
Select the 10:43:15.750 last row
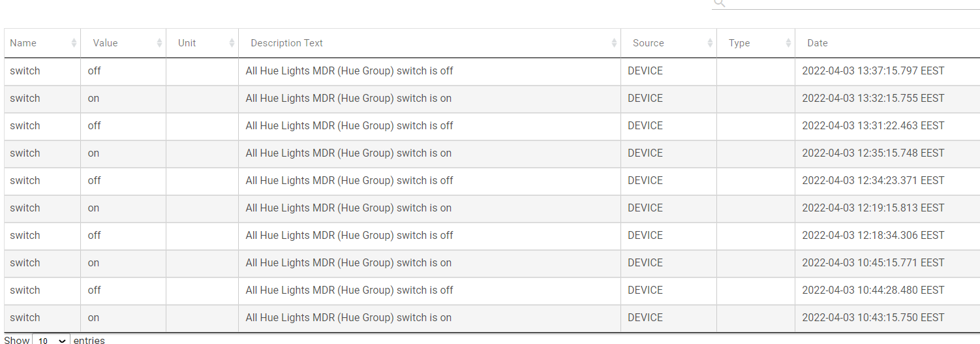click(x=492, y=318)
